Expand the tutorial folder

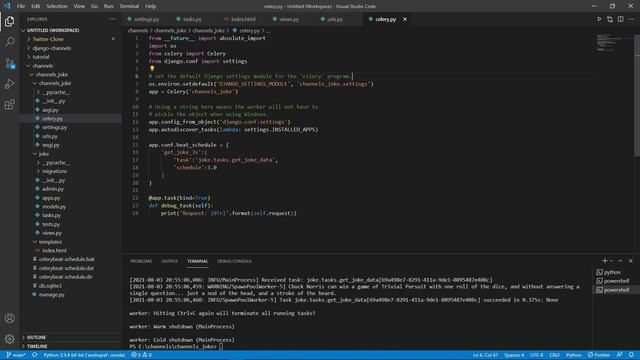pyautogui.click(x=41, y=57)
